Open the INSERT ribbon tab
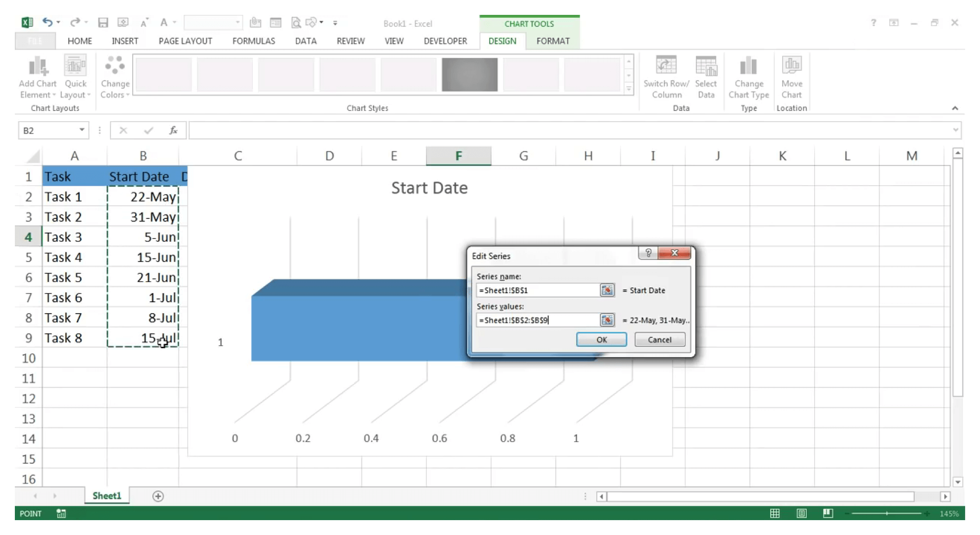The width and height of the screenshot is (980, 535). pyautogui.click(x=124, y=41)
